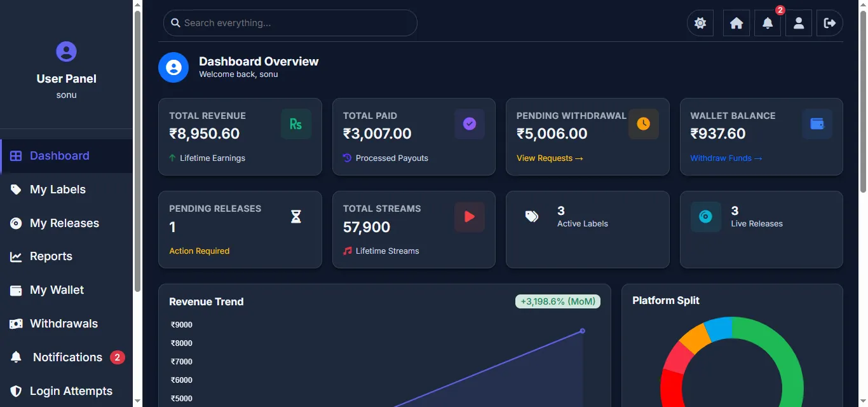Click the My Wallet icon in sidebar
The height and width of the screenshot is (407, 868).
[x=16, y=290]
